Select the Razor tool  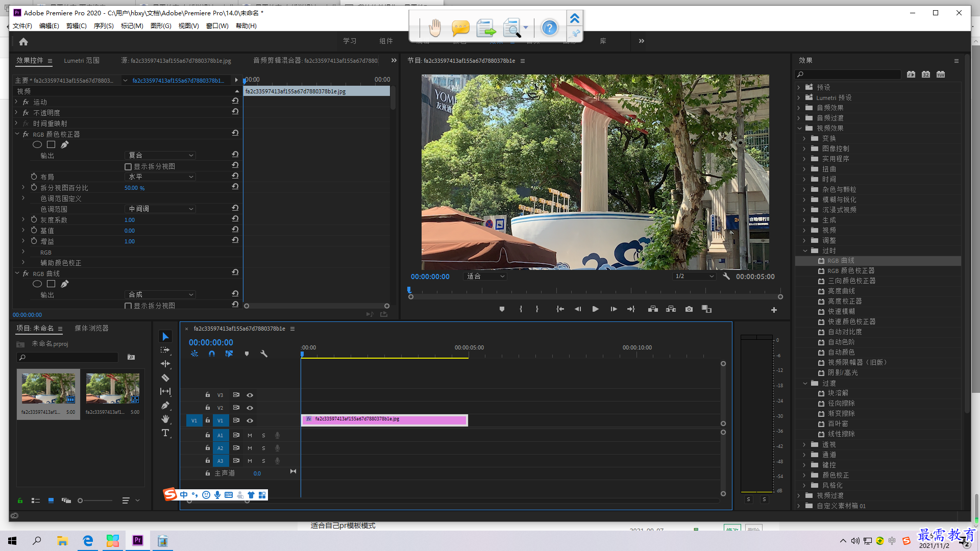pyautogui.click(x=165, y=378)
